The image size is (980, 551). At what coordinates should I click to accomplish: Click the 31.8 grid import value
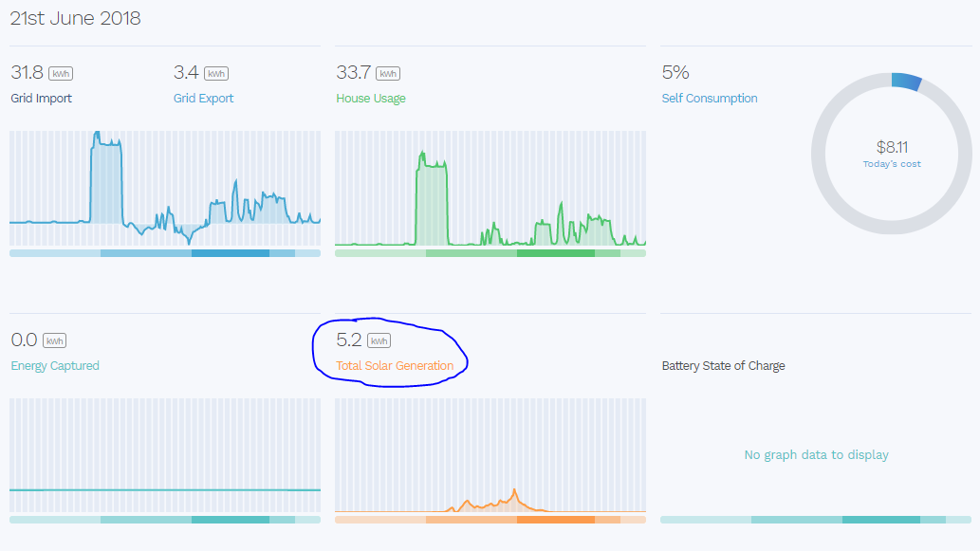coord(27,72)
